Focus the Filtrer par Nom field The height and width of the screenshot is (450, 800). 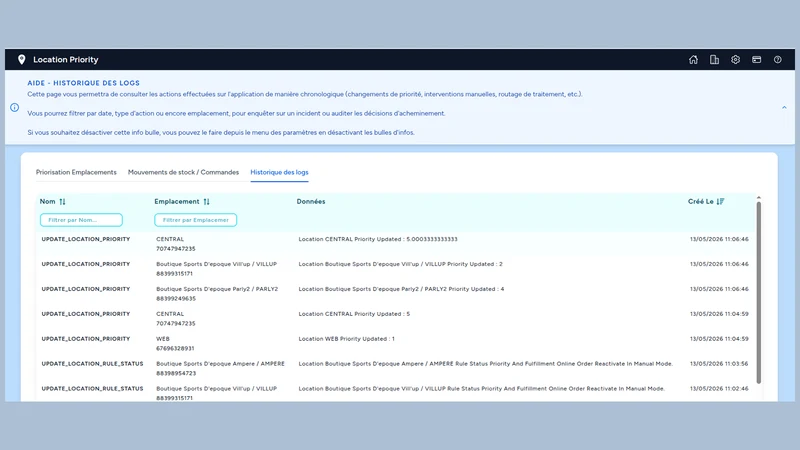pos(81,220)
